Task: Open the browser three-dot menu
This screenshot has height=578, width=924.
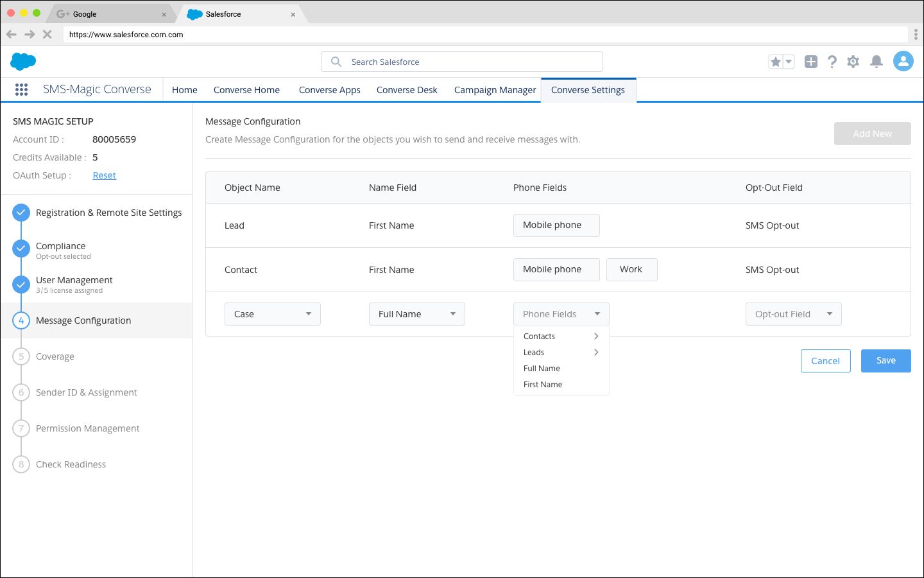Action: click(x=916, y=35)
